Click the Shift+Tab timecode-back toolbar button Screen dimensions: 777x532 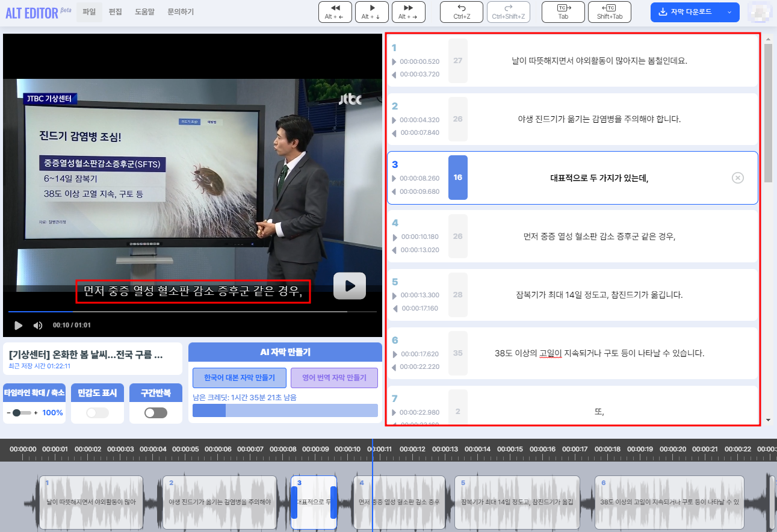(x=610, y=12)
